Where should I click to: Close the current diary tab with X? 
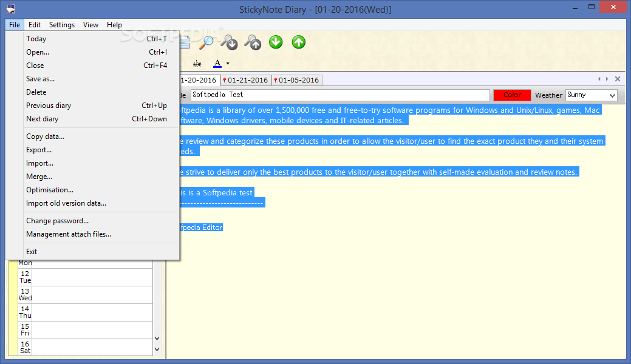coord(618,79)
